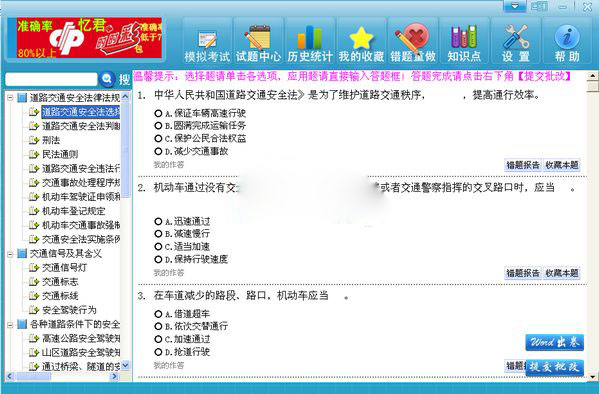Select option B. 减速慢行 for question 2
Screen dimensions: 599x394
tap(158, 233)
